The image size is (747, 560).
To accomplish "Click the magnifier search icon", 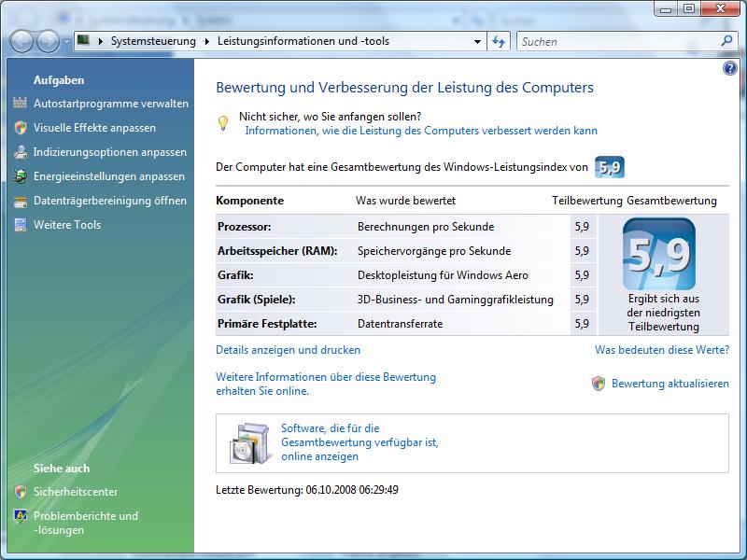I will 726,41.
